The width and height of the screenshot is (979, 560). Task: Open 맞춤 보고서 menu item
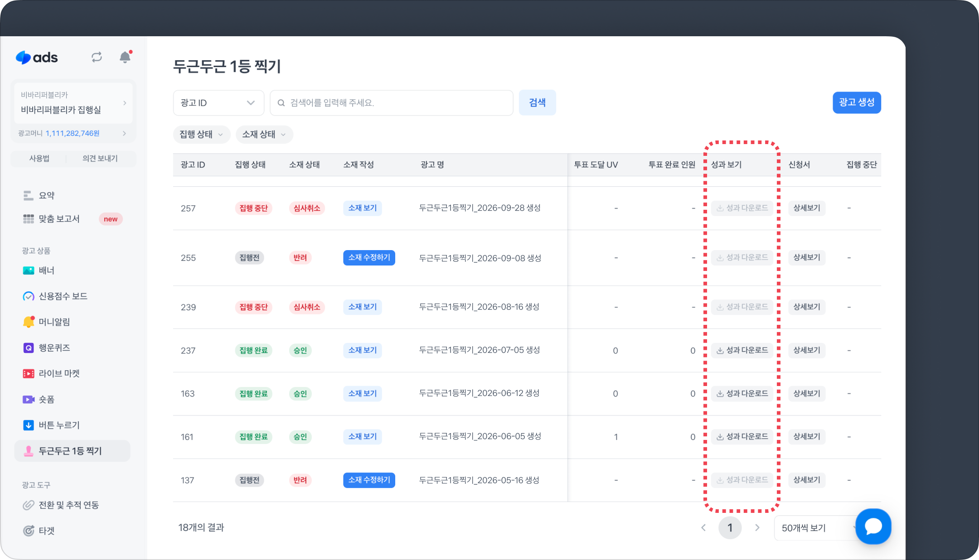click(x=59, y=219)
